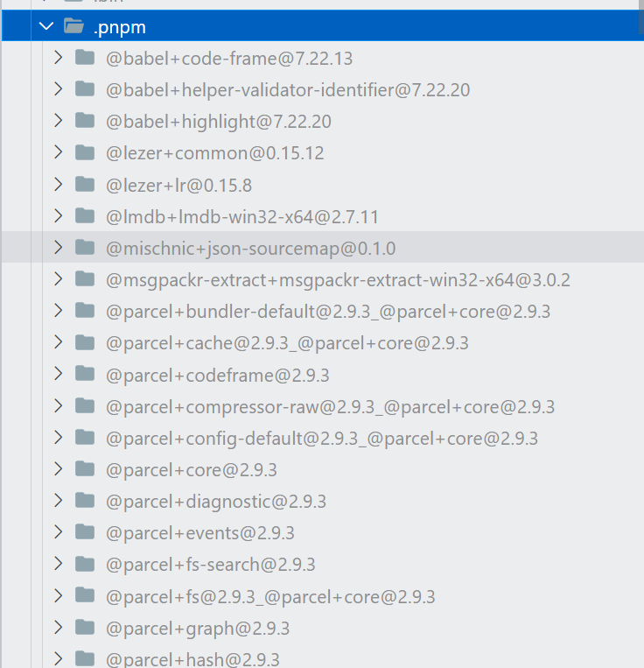
Task: Expand @parcel+events@2.9.3 chevron
Action: coord(59,532)
